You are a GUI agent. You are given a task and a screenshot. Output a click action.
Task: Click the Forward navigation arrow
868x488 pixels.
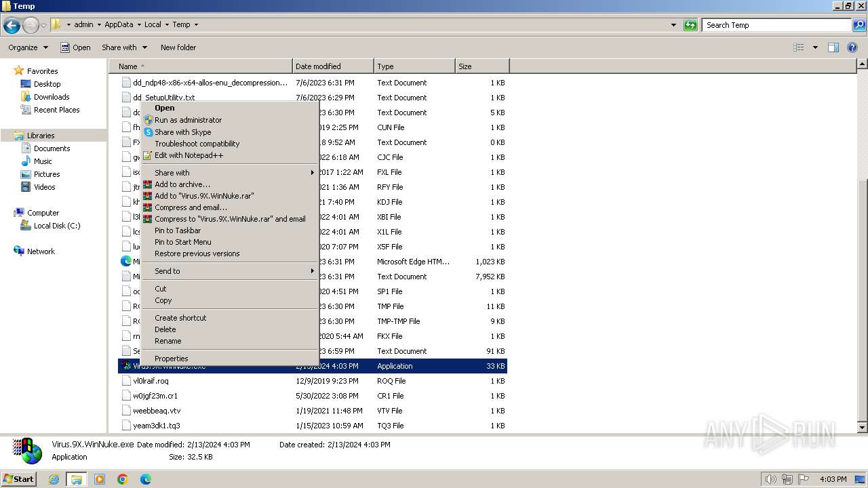31,26
